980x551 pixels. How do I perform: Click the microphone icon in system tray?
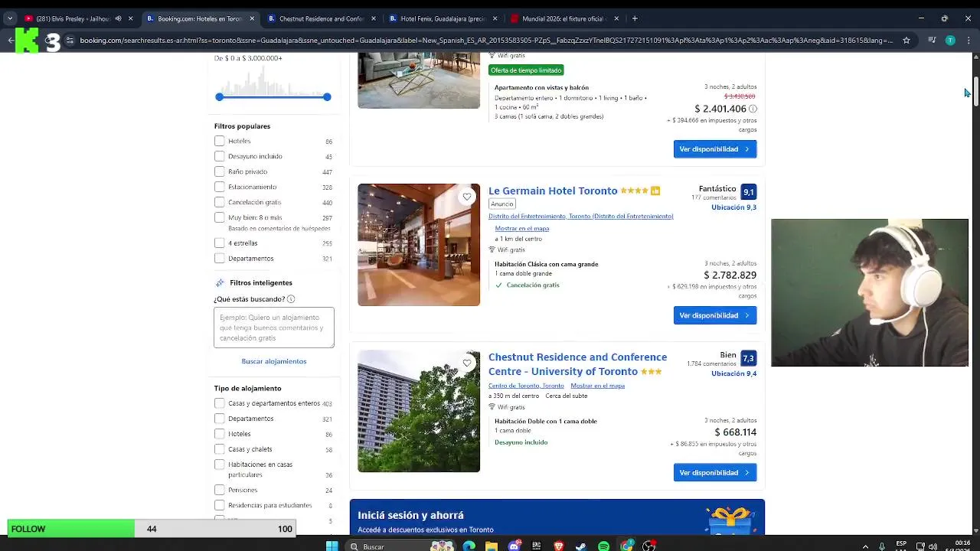[x=882, y=546]
